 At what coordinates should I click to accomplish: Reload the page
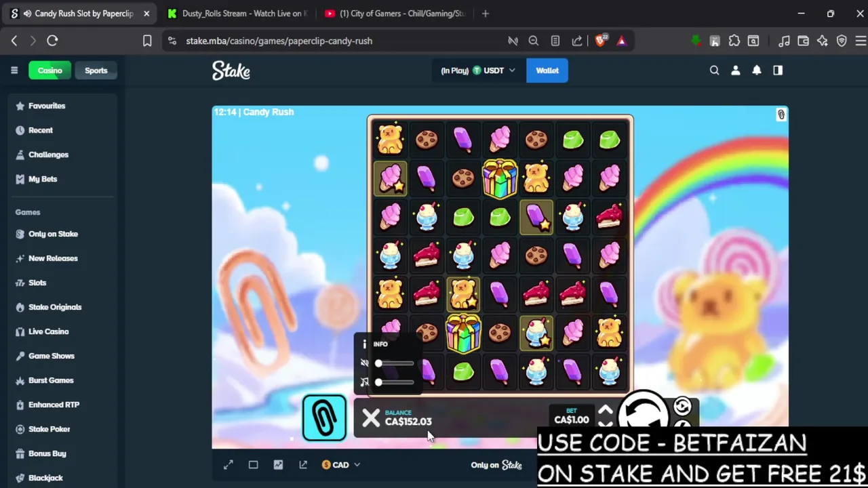coord(52,41)
